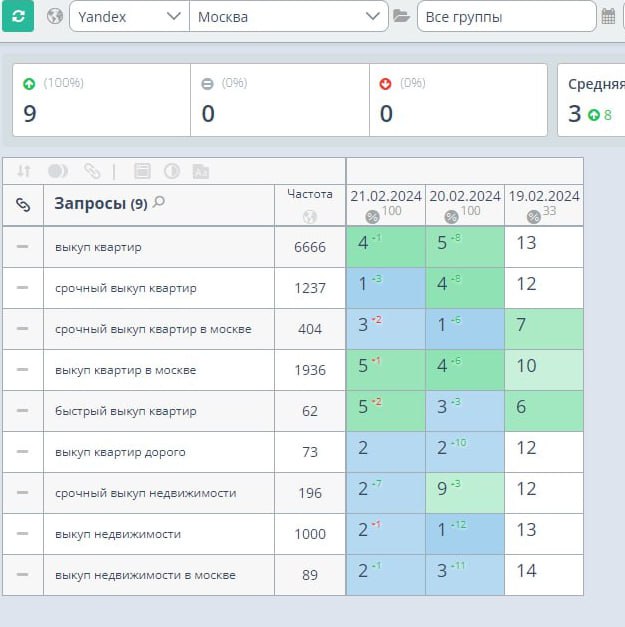Click the 21.02.2024 position for срочный выкуп квартир
The width and height of the screenshot is (625, 627).
tap(385, 288)
